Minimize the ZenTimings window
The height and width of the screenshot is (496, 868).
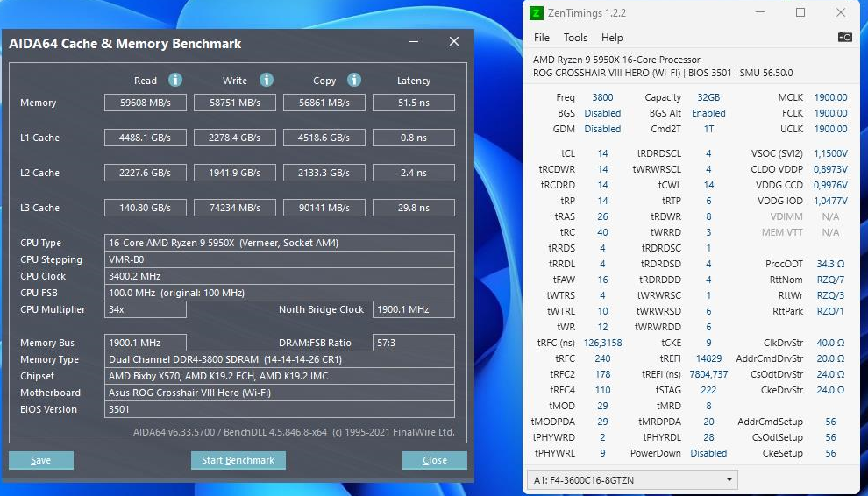tap(759, 13)
